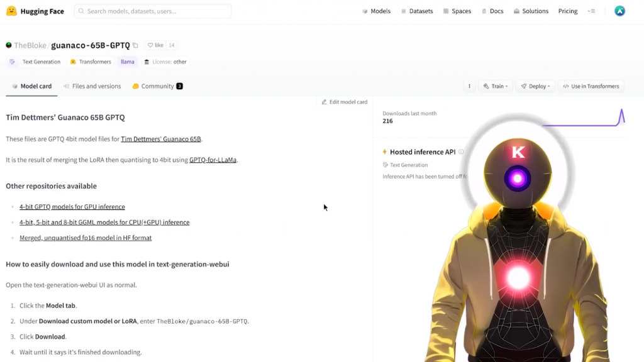Open Docs from top navigation
Screen dimensions: 644x362
492,11
